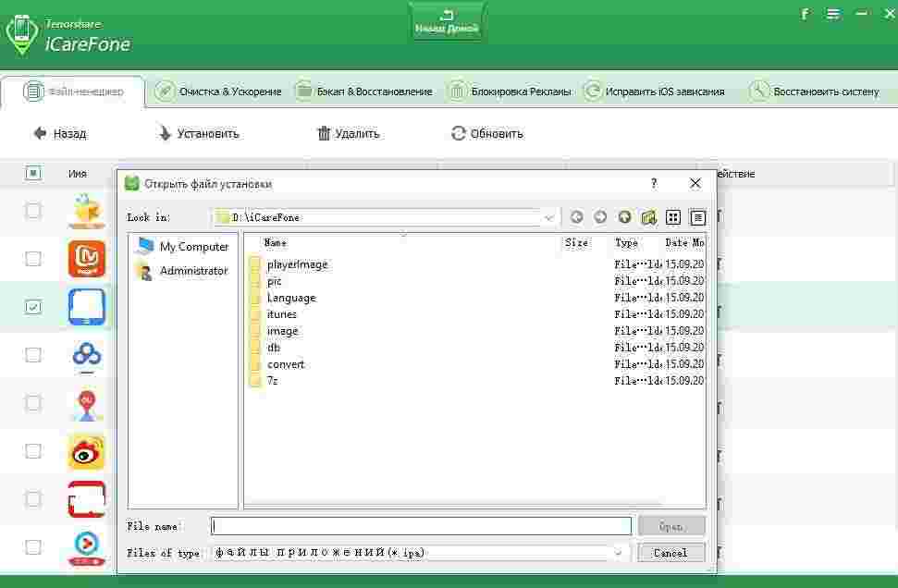Select the orange TV app icon
The image size is (898, 588).
point(87,259)
